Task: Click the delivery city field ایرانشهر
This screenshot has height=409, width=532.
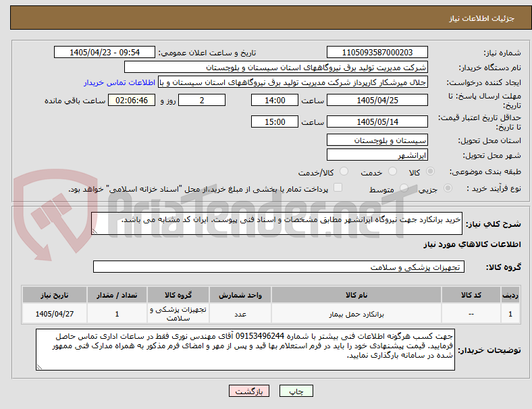Action: (x=377, y=155)
